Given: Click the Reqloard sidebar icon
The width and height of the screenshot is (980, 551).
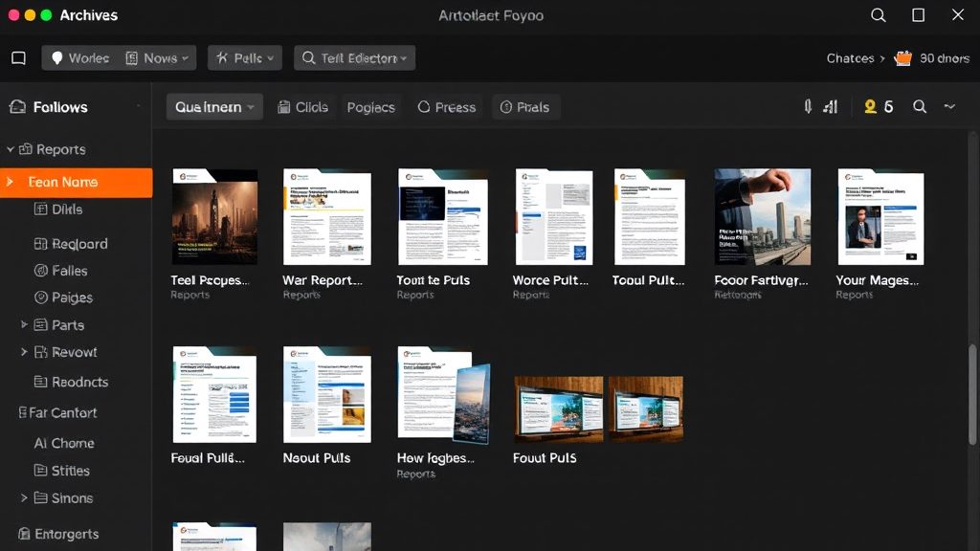Looking at the screenshot, I should pyautogui.click(x=40, y=244).
